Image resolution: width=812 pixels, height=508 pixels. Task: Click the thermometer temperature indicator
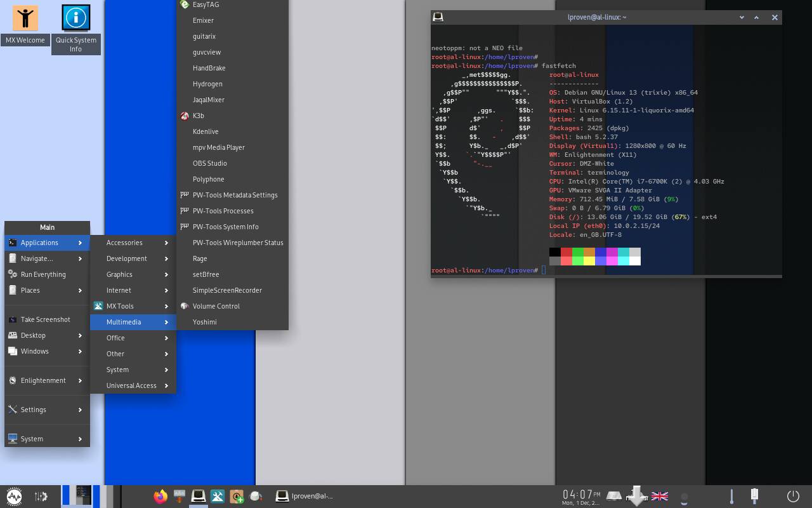(731, 496)
